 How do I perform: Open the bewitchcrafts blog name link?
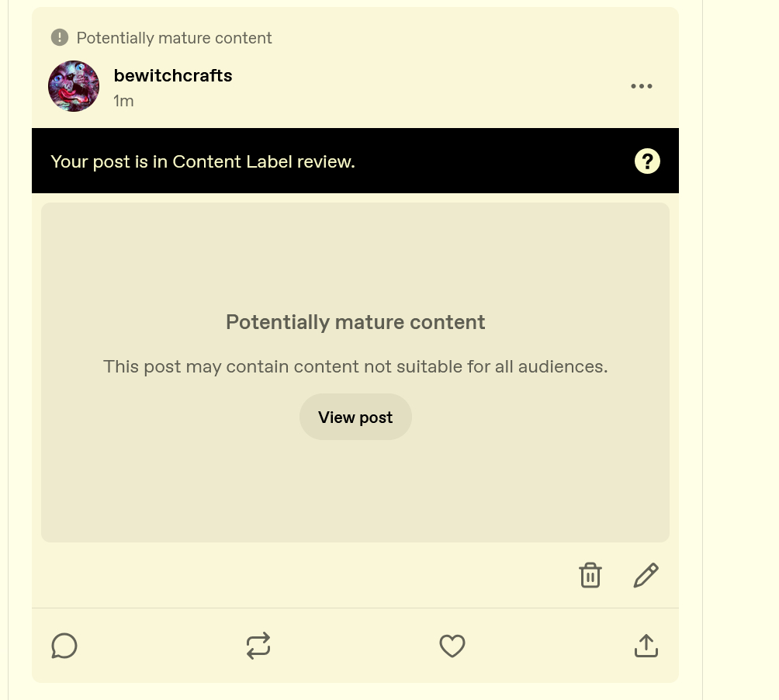click(173, 75)
